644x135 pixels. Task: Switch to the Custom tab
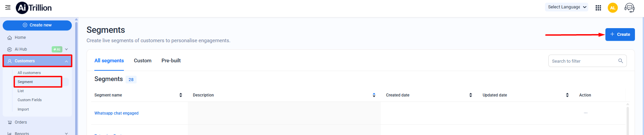[x=143, y=61]
